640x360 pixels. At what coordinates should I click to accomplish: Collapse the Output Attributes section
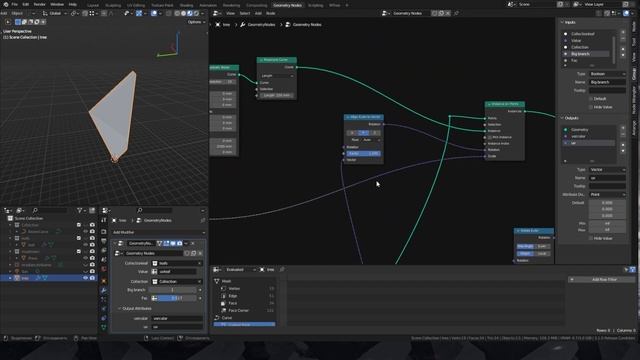tap(119, 309)
